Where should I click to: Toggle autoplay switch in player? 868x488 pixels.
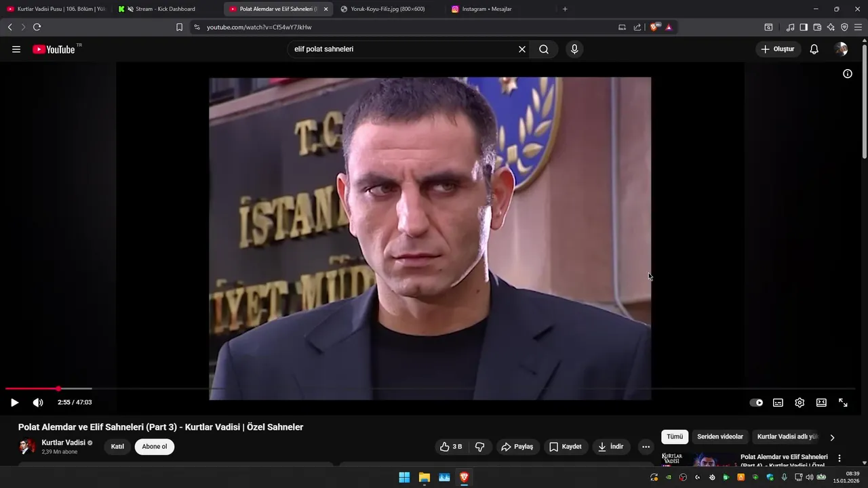tap(756, 403)
